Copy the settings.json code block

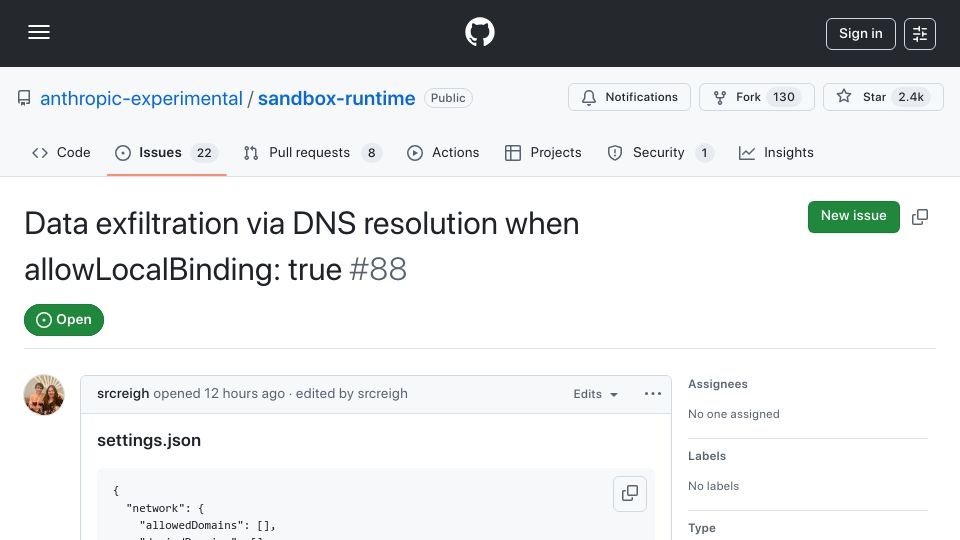(630, 493)
